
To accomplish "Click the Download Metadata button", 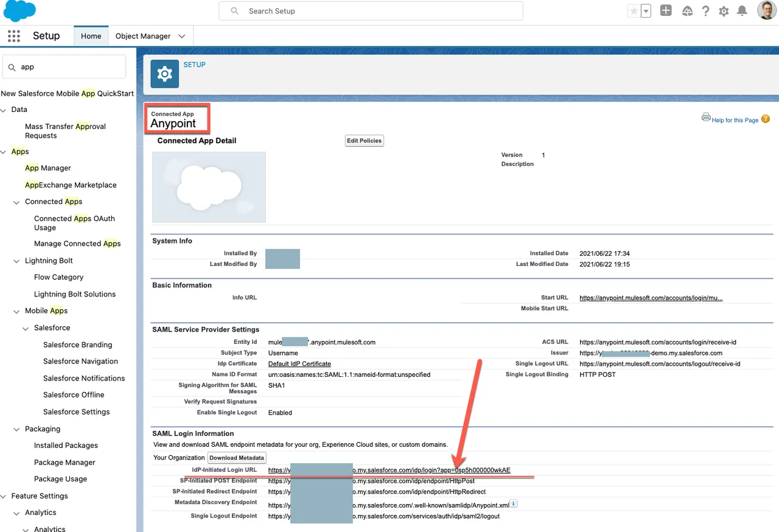I will 237,458.
